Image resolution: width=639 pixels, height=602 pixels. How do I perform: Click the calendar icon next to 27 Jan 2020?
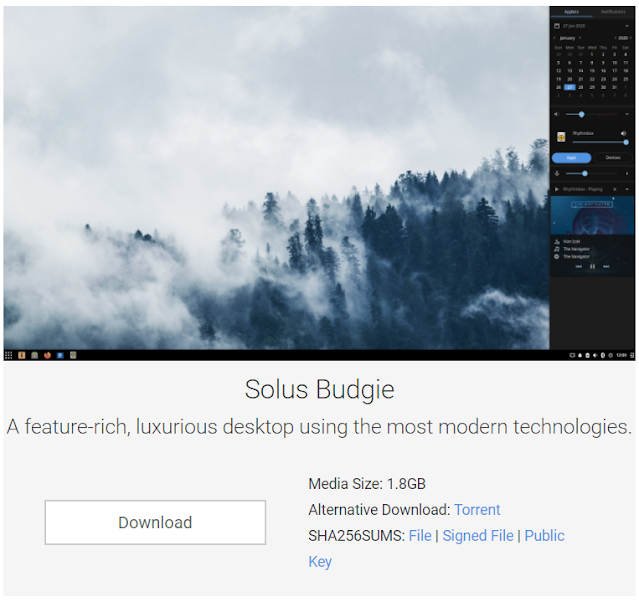557,26
